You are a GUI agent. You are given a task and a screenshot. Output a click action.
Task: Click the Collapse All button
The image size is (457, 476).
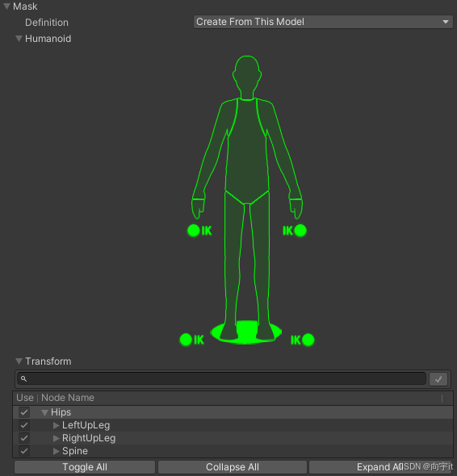(x=233, y=467)
